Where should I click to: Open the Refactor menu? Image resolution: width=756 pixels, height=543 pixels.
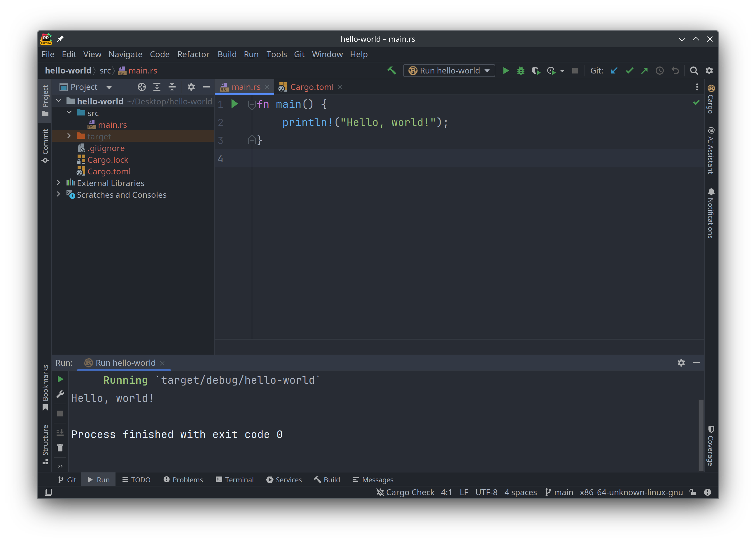(193, 54)
